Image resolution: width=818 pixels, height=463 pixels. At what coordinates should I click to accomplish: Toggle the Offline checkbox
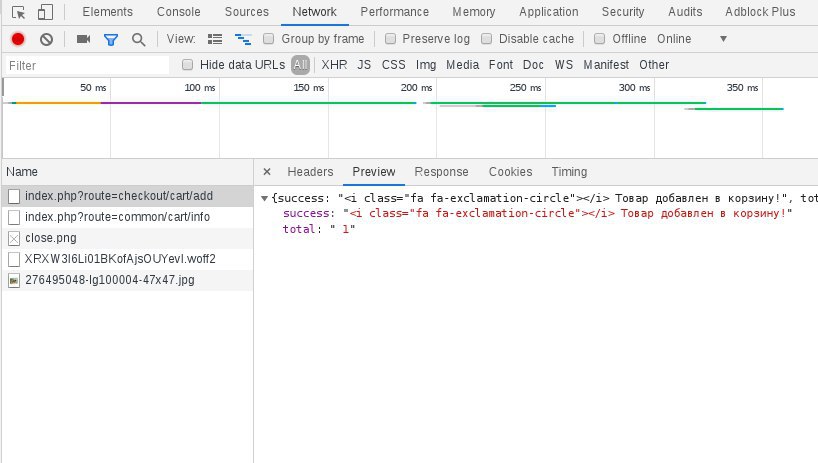(x=599, y=39)
